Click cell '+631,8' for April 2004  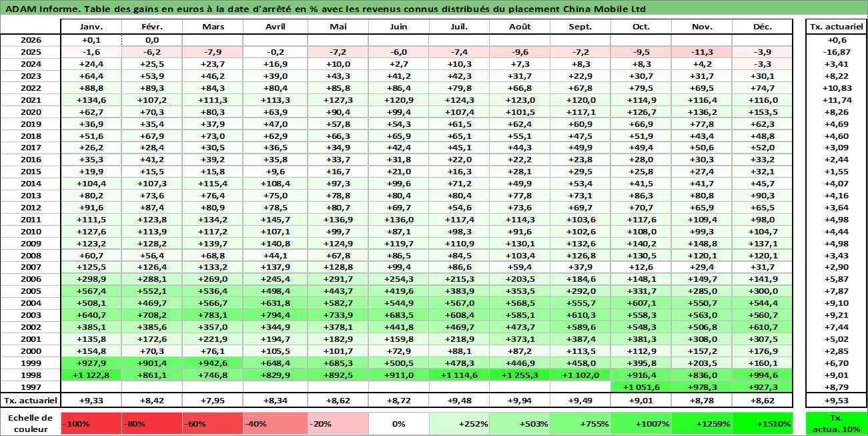pyautogui.click(x=275, y=302)
